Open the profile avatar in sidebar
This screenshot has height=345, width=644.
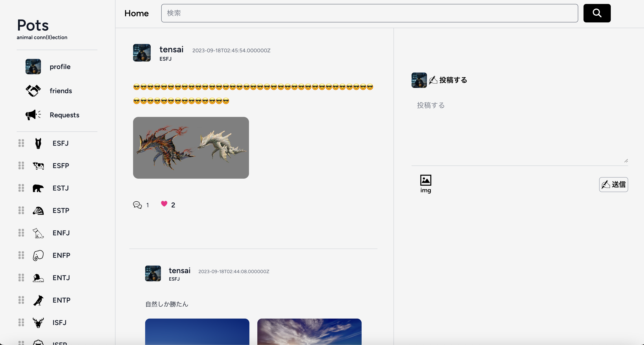coord(33,67)
